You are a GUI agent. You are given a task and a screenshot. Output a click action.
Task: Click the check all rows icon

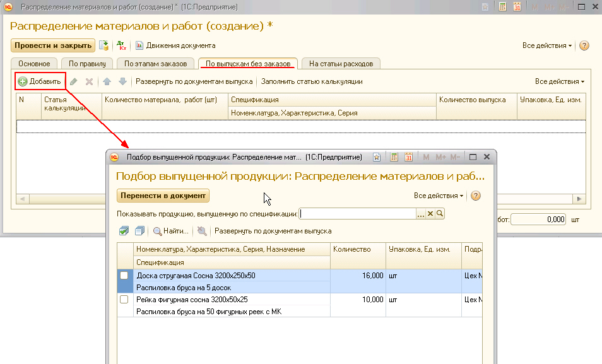tap(124, 231)
